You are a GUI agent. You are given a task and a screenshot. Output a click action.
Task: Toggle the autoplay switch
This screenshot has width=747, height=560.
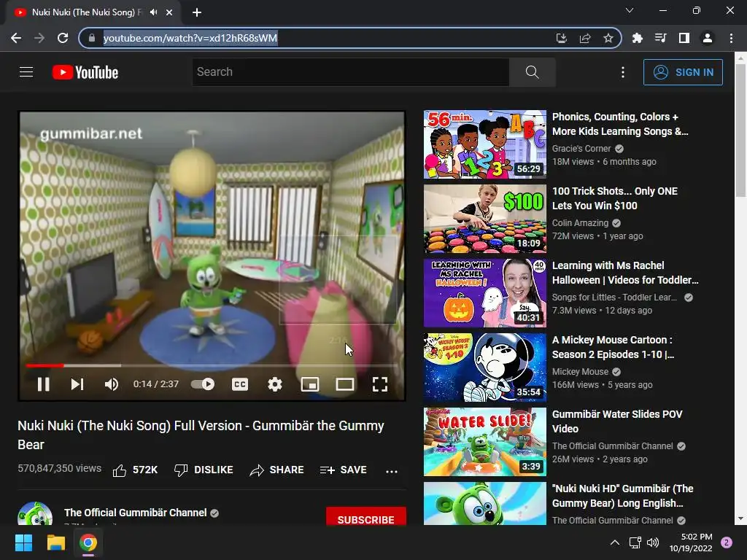pos(203,384)
